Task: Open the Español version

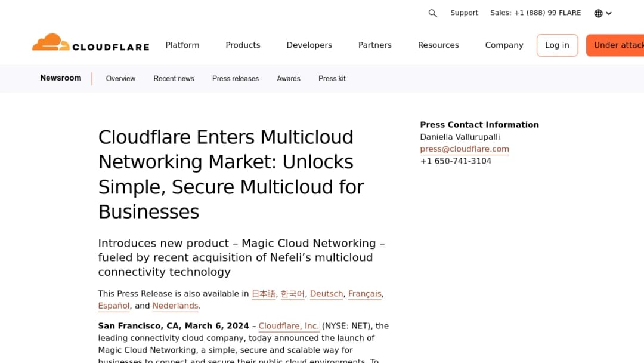Action: pos(114,306)
